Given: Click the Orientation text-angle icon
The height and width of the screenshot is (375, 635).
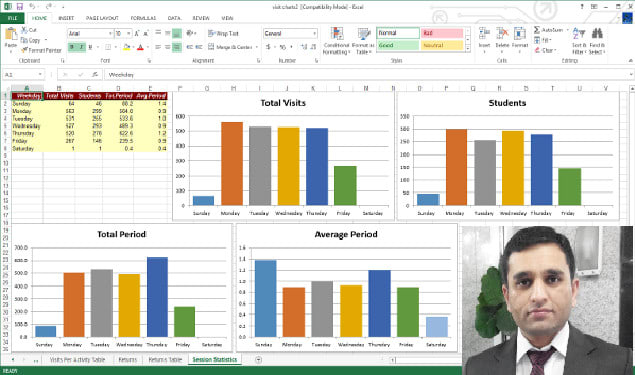Looking at the screenshot, I should (x=190, y=33).
